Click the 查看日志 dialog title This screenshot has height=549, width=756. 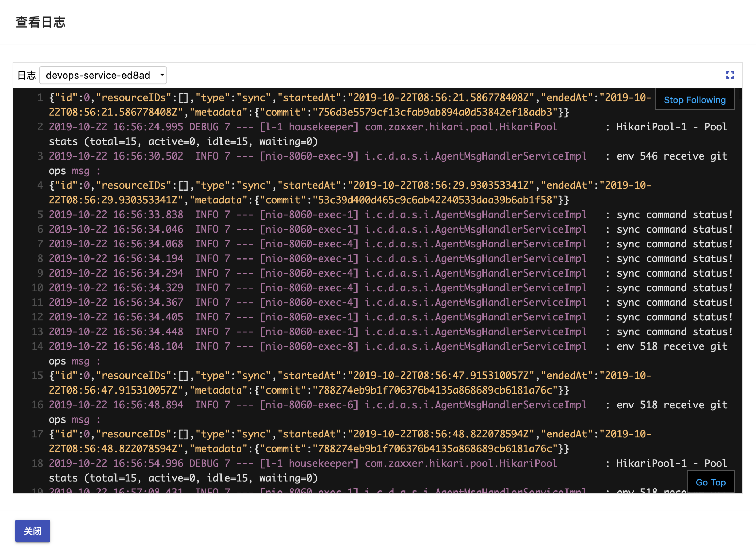pyautogui.click(x=40, y=22)
